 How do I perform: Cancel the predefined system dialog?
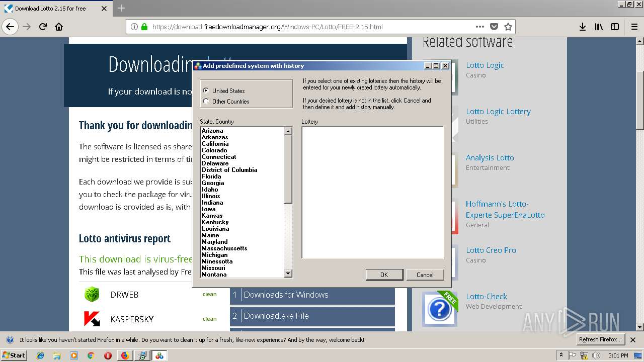click(x=425, y=275)
